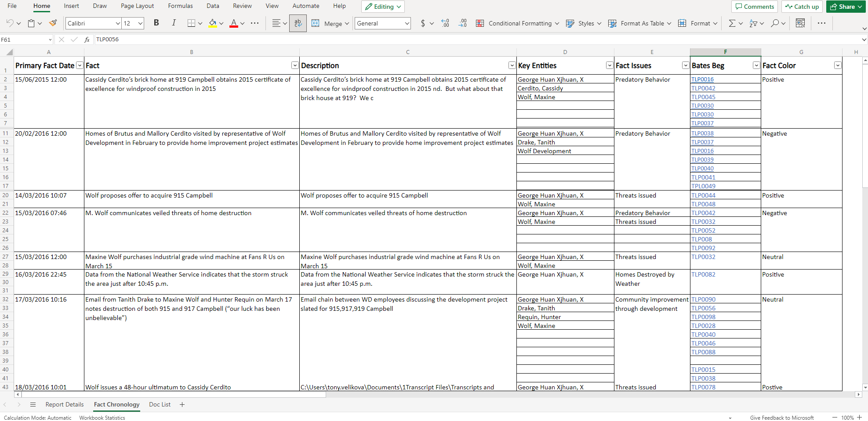Open the Insert ribbon tab

point(71,6)
